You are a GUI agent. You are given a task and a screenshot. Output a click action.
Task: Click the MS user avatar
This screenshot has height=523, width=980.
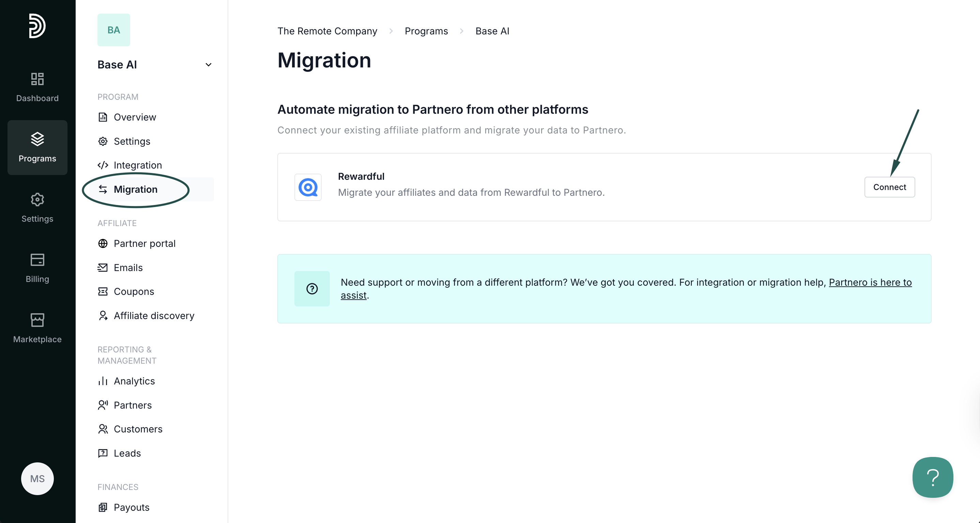[37, 478]
